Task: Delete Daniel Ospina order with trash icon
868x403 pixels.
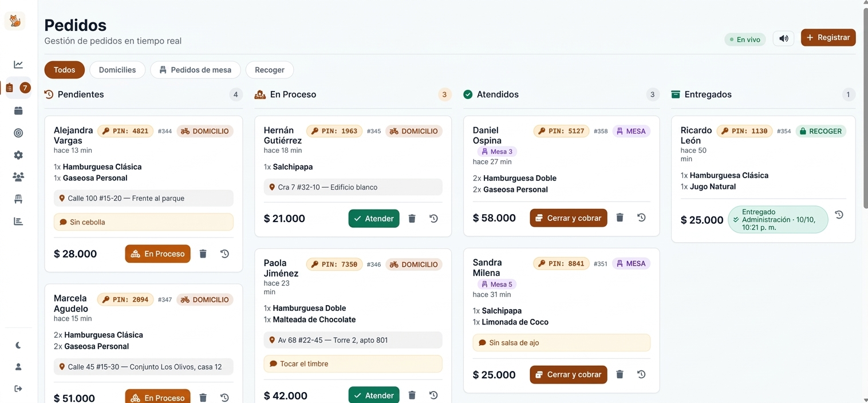Action: [x=620, y=218]
